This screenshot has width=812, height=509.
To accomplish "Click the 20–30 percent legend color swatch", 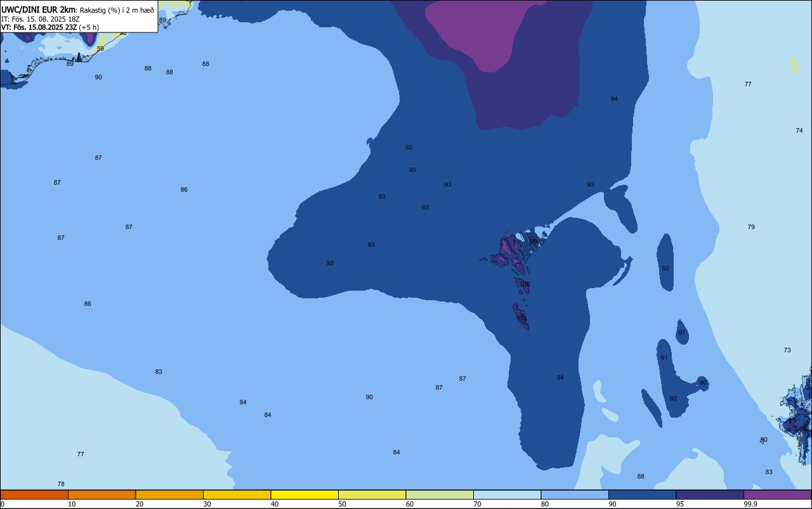I will pyautogui.click(x=169, y=494).
